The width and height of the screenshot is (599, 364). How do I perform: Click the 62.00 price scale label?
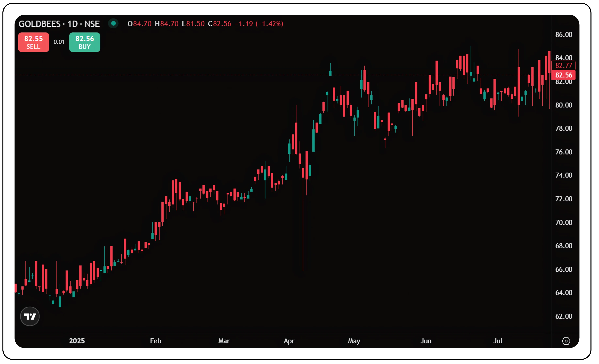click(x=564, y=316)
